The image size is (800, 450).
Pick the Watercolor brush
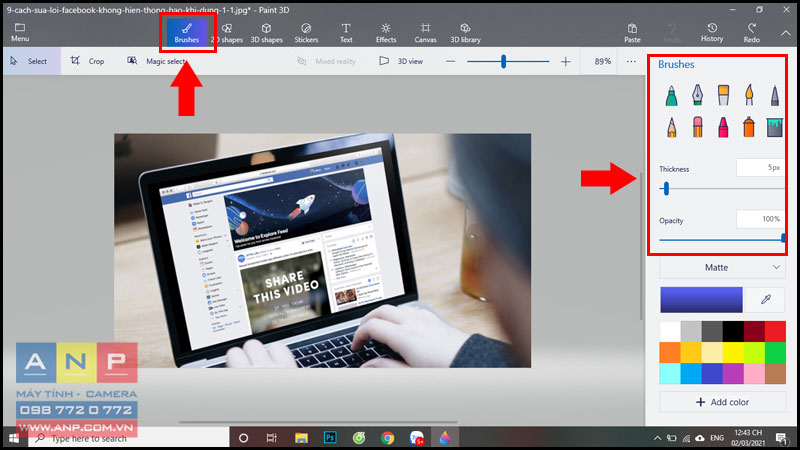748,95
